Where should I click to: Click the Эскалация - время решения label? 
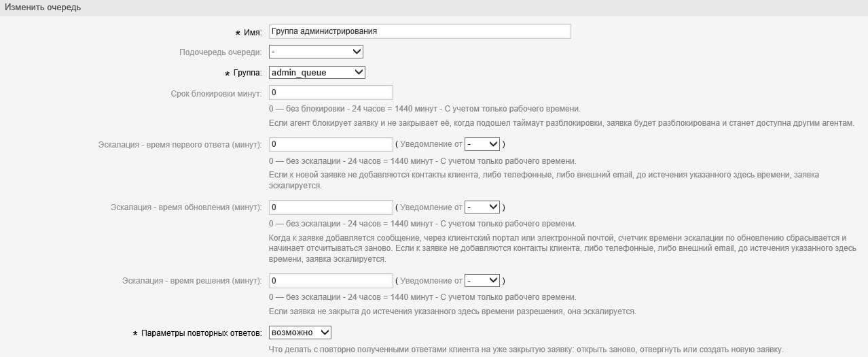(192, 281)
